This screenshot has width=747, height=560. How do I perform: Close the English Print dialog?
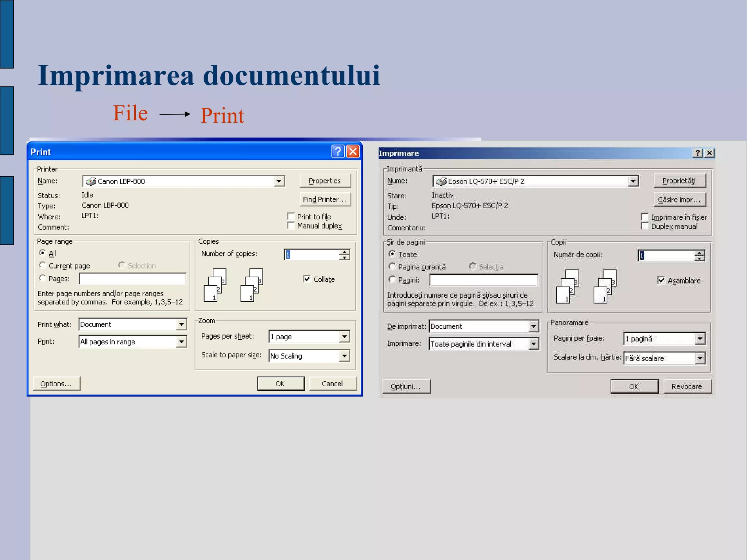click(x=353, y=151)
